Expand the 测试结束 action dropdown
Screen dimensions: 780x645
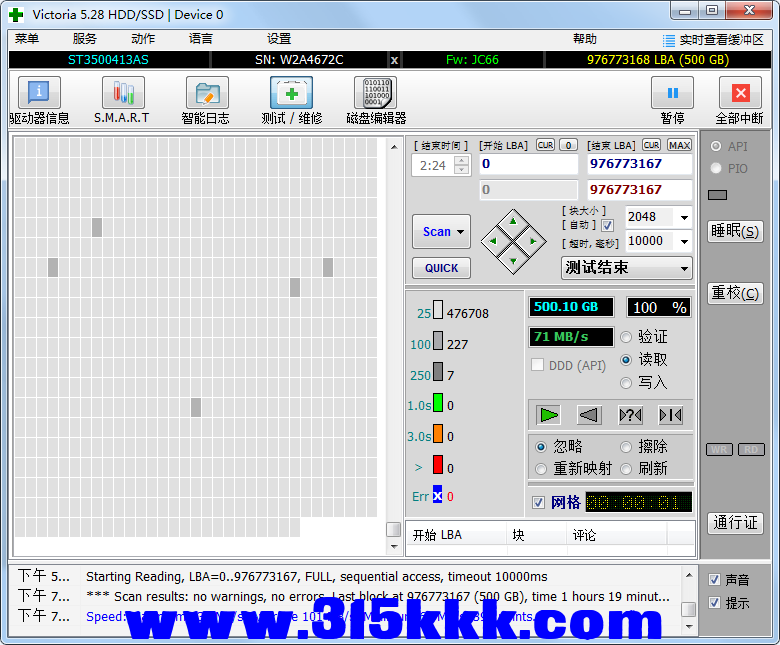[x=684, y=268]
